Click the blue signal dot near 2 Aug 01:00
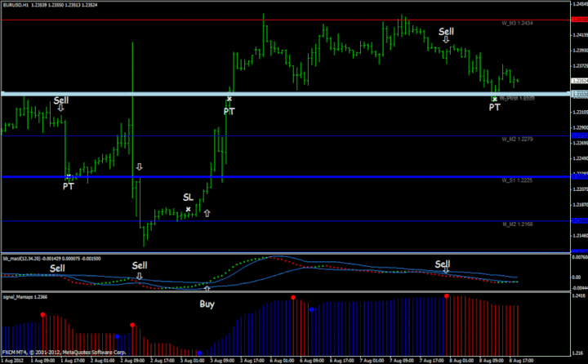 [x=118, y=337]
